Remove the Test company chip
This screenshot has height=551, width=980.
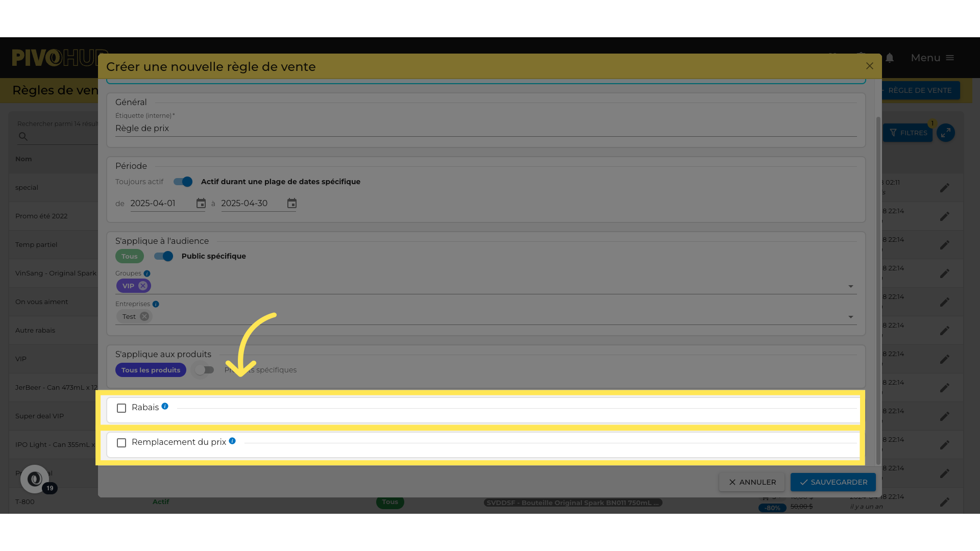(x=144, y=317)
